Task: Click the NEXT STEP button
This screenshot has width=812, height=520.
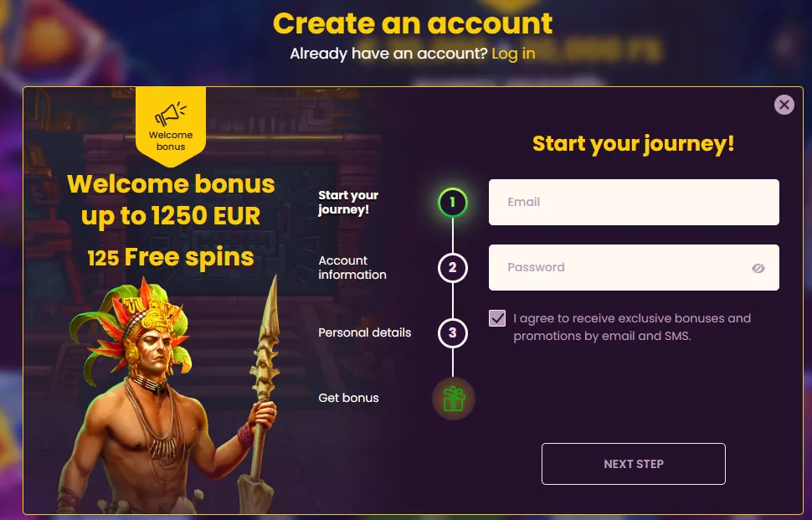Action: pyautogui.click(x=634, y=464)
